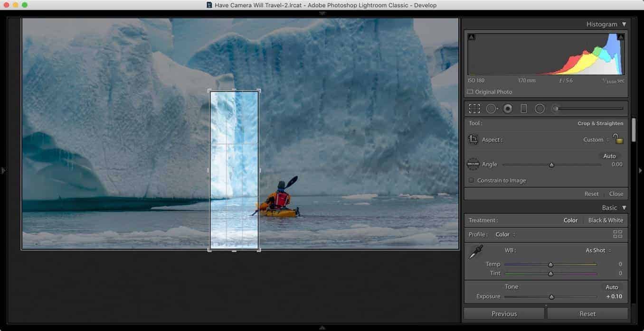This screenshot has width=644, height=331.
Task: Collapse the Histogram panel
Action: click(x=624, y=24)
